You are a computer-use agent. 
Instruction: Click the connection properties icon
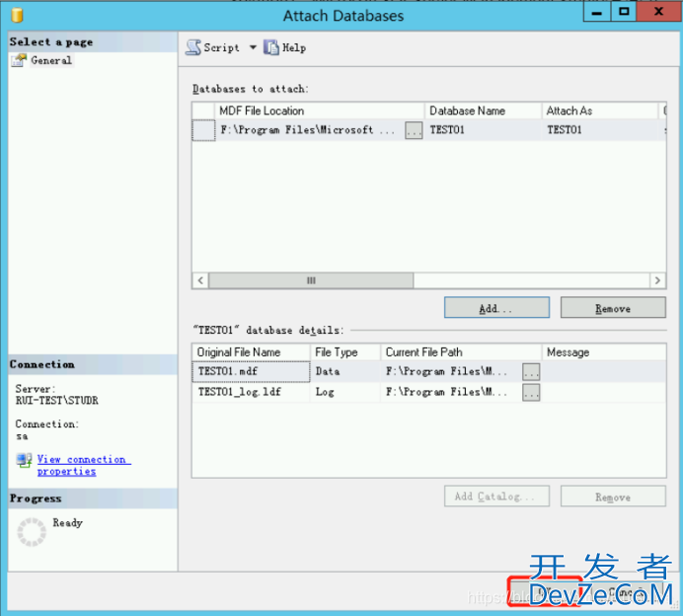coord(24,460)
